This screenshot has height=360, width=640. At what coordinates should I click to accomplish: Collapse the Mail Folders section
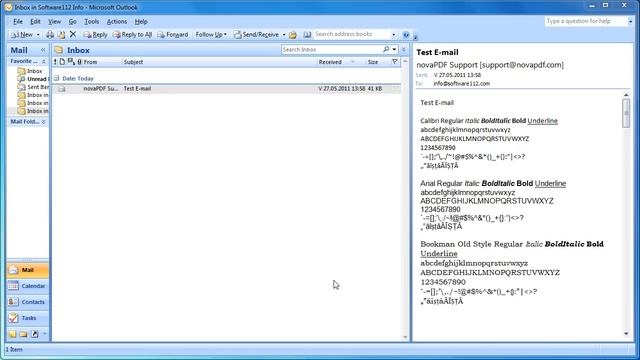(44, 122)
